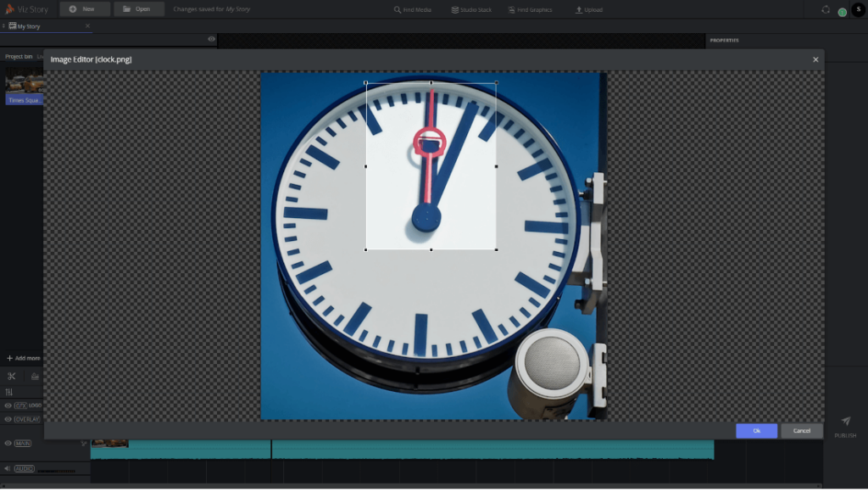The height and width of the screenshot is (492, 868).
Task: Click the Find Graphics icon
Action: click(511, 9)
